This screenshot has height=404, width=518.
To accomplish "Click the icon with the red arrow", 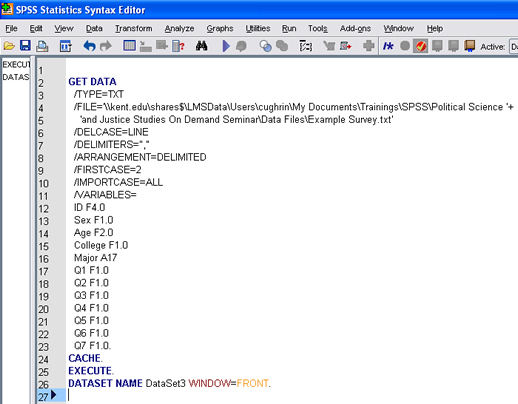I will click(346, 46).
